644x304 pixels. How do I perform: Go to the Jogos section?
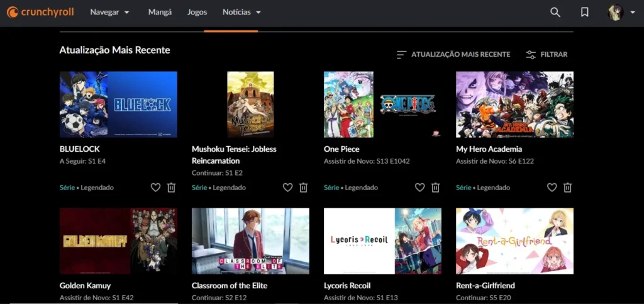(x=197, y=13)
